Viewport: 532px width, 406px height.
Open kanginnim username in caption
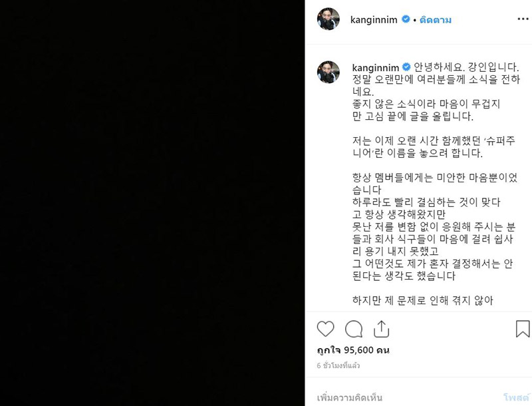[x=375, y=67]
